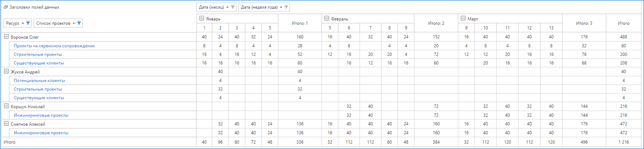Open Проекты на сервисном сопровождении link

point(54,46)
